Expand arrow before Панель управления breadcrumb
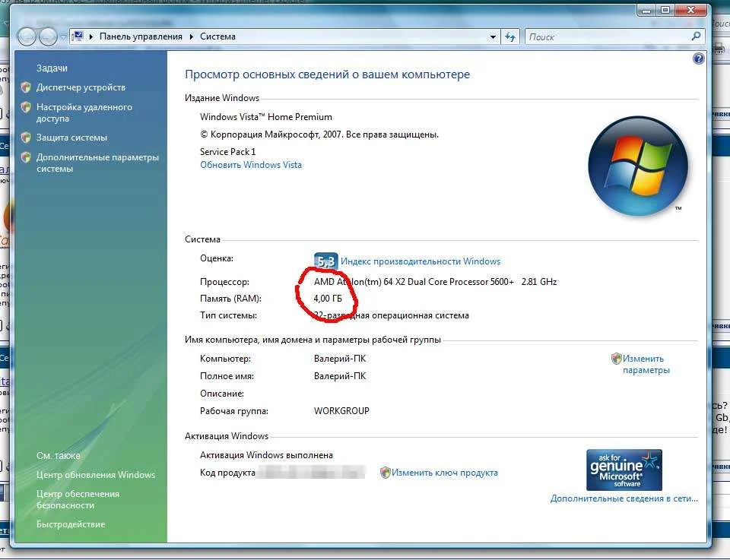The height and width of the screenshot is (560, 730). tap(90, 36)
